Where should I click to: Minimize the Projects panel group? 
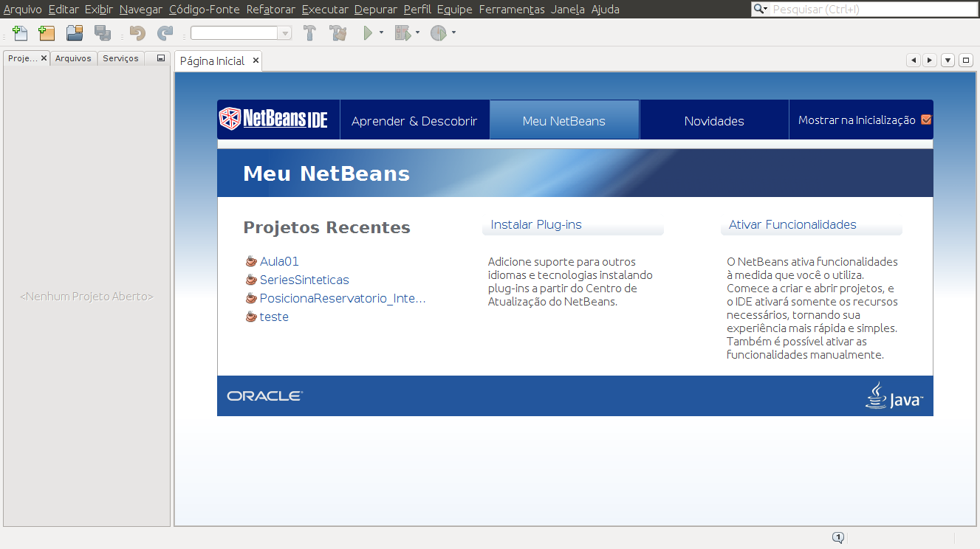(x=161, y=58)
